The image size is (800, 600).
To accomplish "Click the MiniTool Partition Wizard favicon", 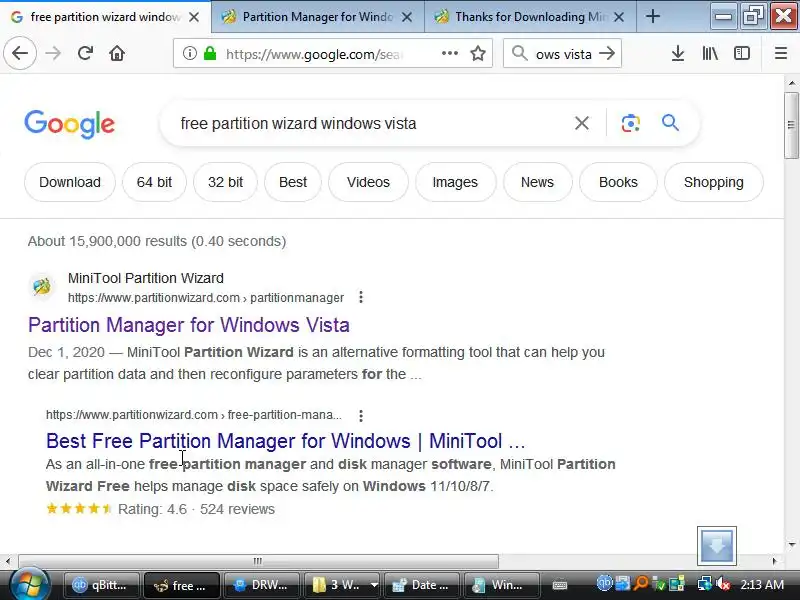I will pyautogui.click(x=42, y=287).
